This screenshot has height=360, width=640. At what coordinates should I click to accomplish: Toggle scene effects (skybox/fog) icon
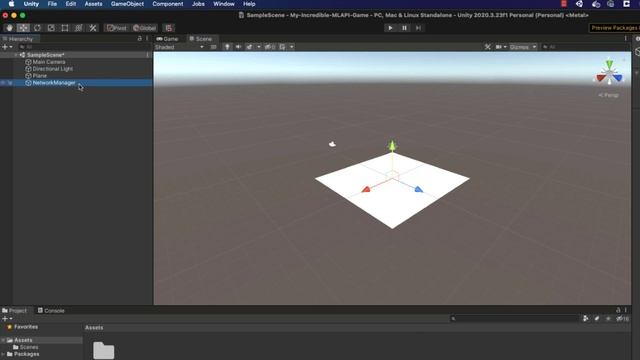[x=249, y=47]
